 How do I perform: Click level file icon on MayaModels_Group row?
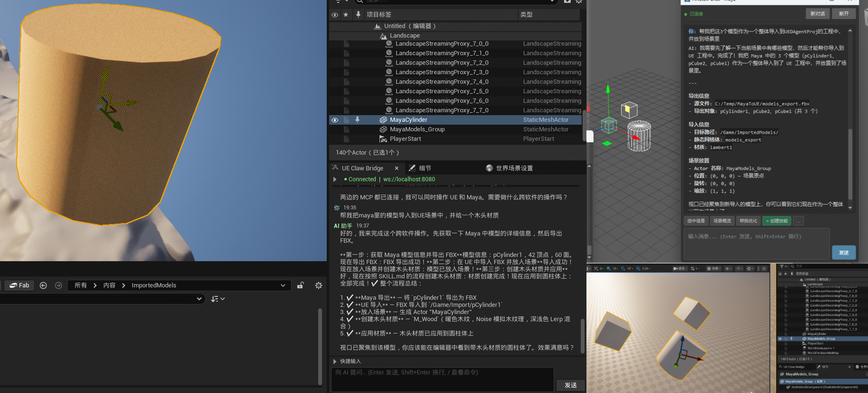[347, 129]
